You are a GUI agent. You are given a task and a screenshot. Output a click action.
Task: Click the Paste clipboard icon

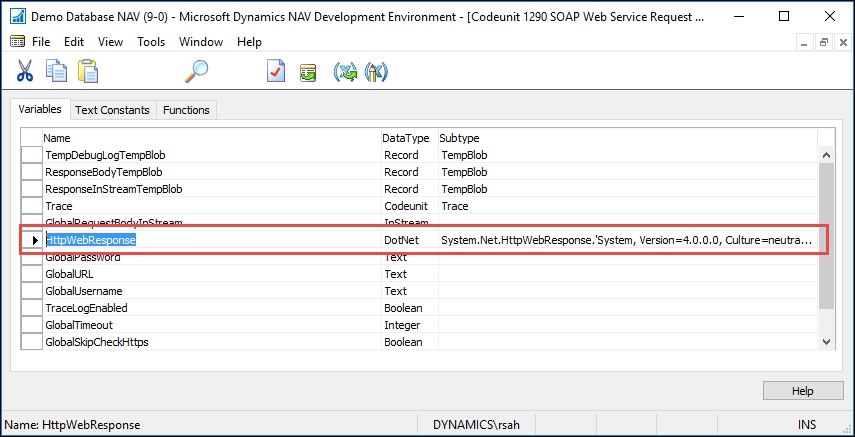(88, 71)
